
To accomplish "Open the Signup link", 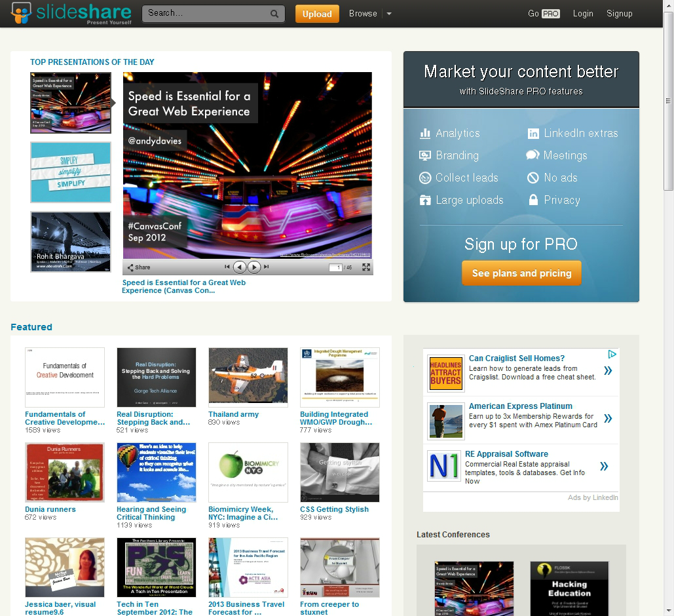I will (620, 14).
